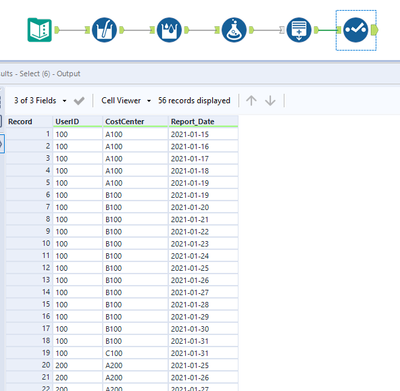Click the Select tool's output anchor
This screenshot has width=400, height=391.
375,30
